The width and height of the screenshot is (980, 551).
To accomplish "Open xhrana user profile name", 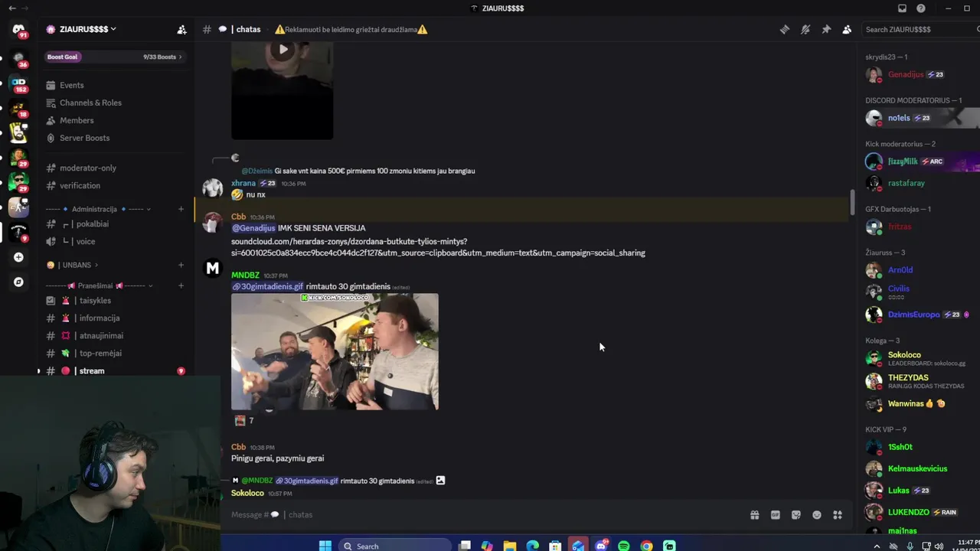I will (x=243, y=184).
